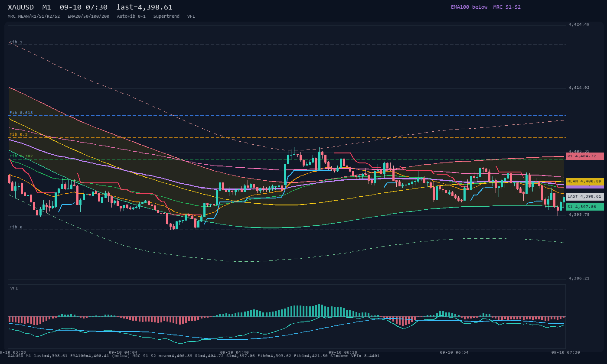Select the Fib 0 level label
Viewport: 607px width, 364px height.
16,227
